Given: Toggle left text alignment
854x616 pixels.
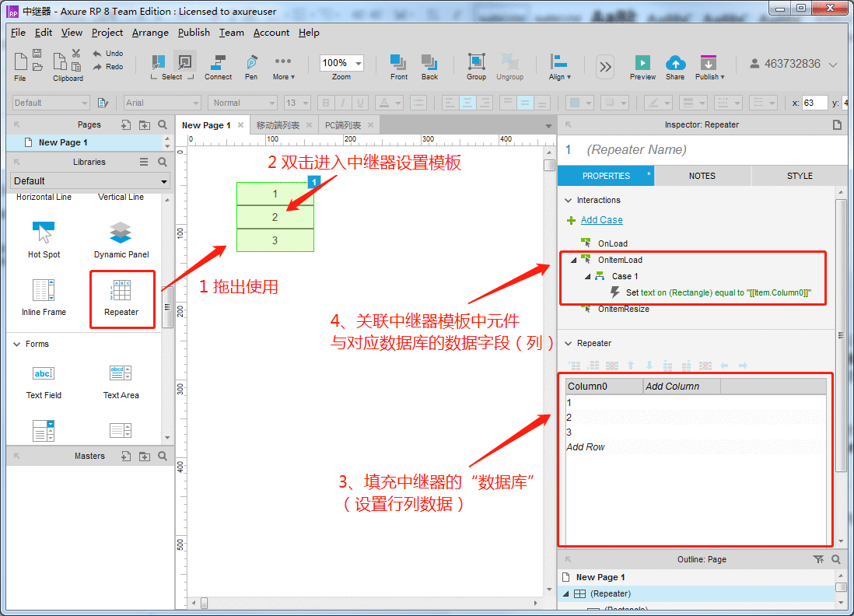Looking at the screenshot, I should [450, 103].
